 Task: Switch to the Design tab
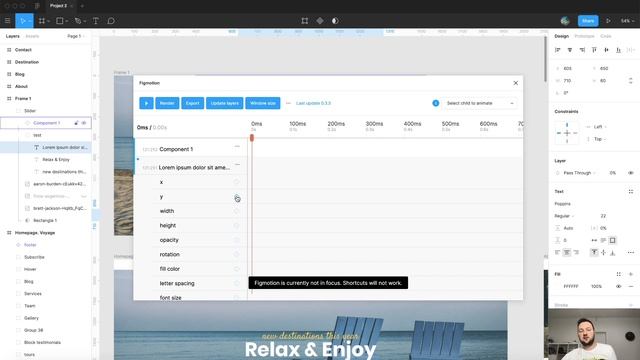(562, 36)
